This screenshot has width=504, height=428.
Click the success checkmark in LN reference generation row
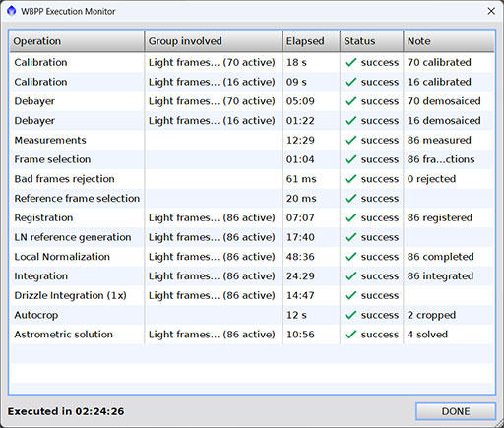350,237
